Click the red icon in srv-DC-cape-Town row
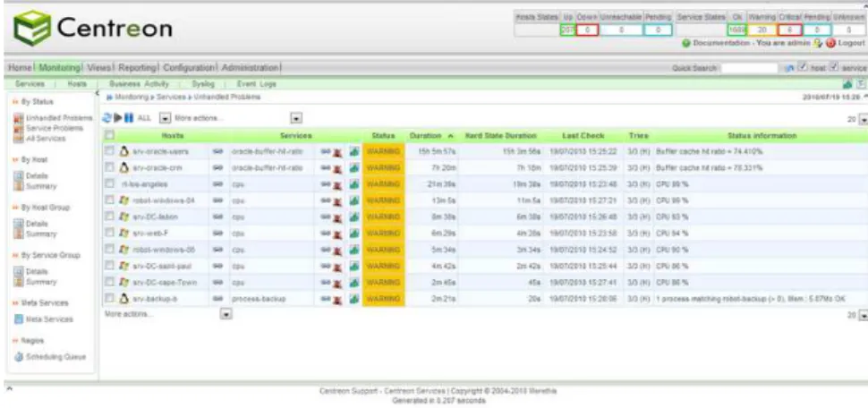This screenshot has height=408, width=868. [x=337, y=284]
